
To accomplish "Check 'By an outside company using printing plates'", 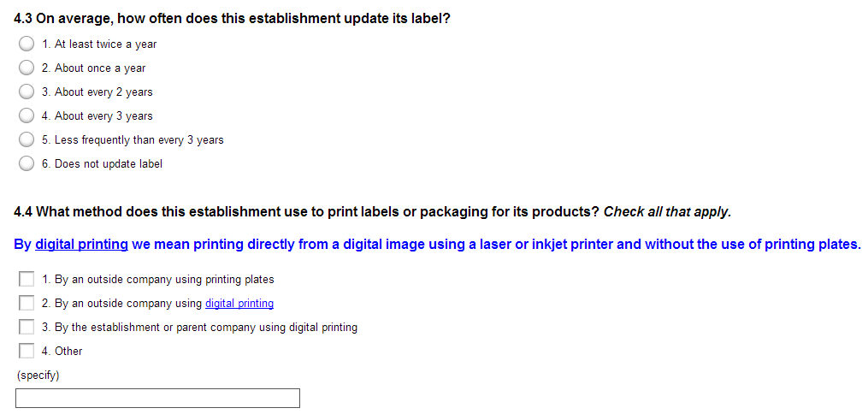I will point(27,279).
